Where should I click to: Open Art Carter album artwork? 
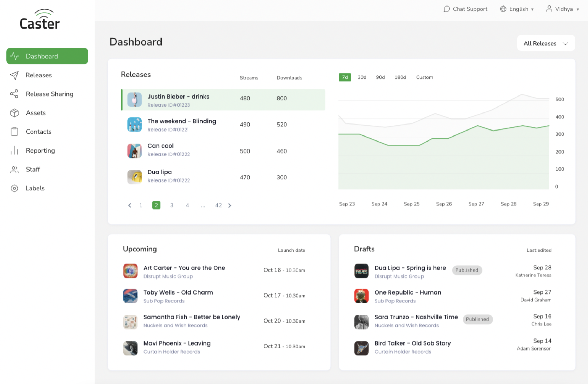130,271
